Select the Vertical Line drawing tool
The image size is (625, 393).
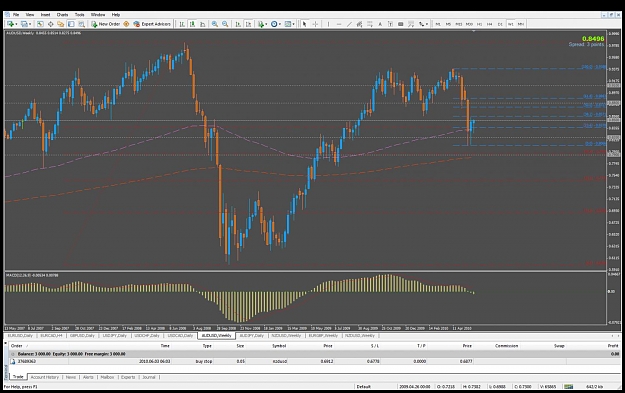(x=328, y=24)
